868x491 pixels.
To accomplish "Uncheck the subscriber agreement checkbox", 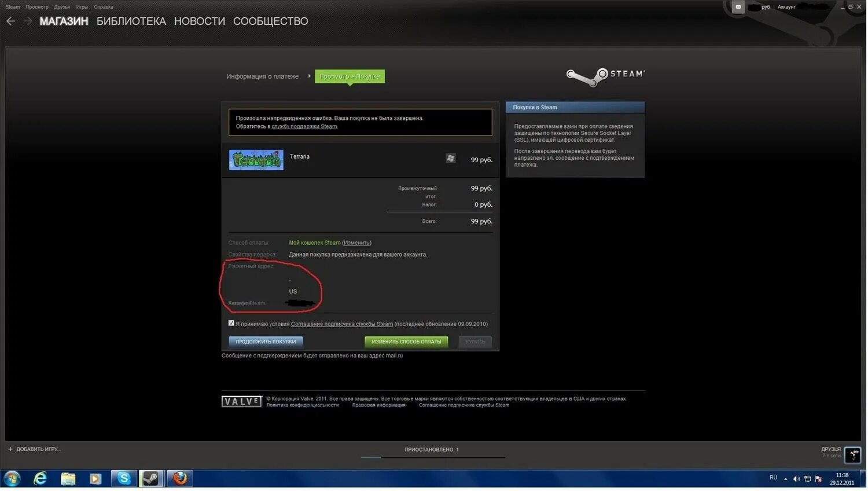I will [x=231, y=324].
